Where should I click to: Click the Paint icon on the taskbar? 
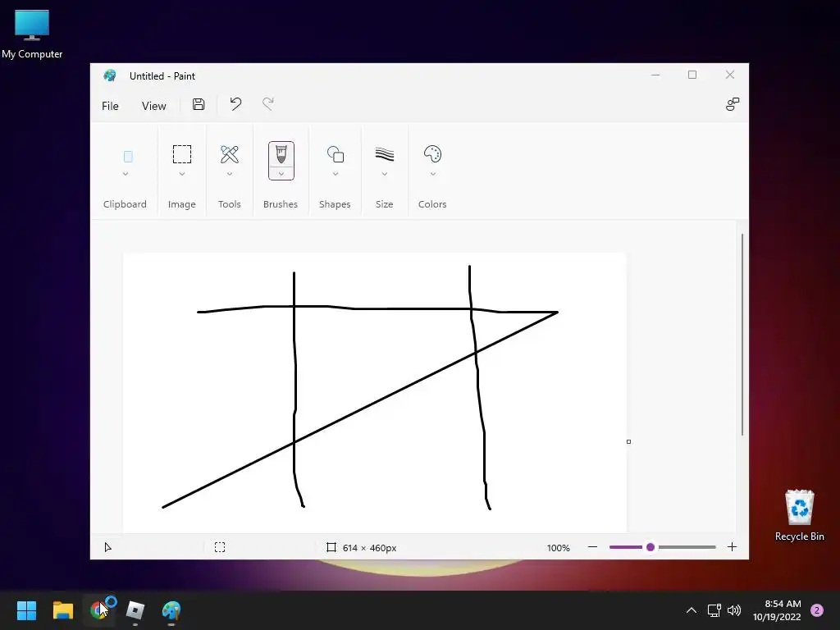[x=171, y=610]
